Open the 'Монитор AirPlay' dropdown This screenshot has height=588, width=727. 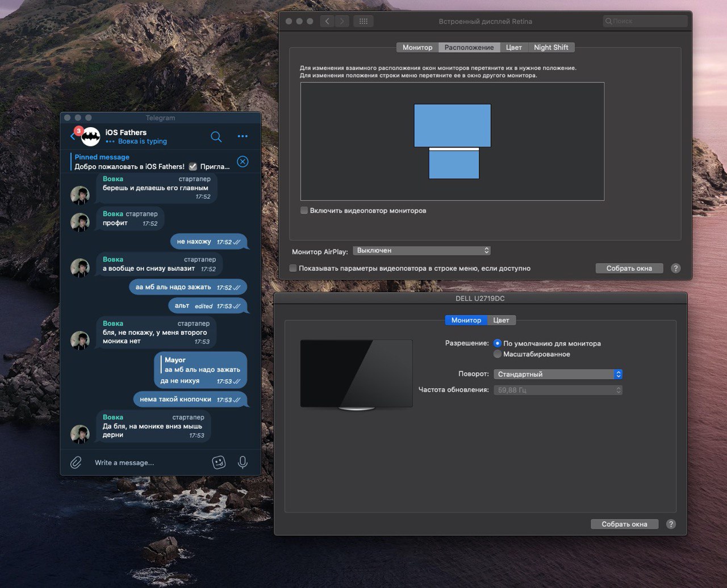pyautogui.click(x=421, y=250)
